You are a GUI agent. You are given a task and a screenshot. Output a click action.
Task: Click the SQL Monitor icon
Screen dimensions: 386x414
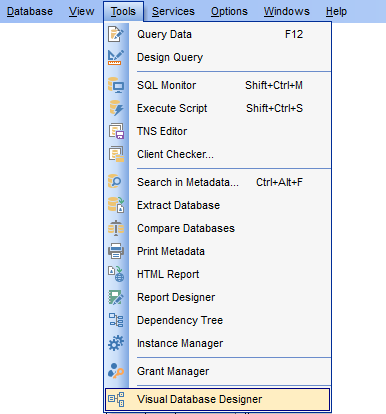[x=116, y=85]
